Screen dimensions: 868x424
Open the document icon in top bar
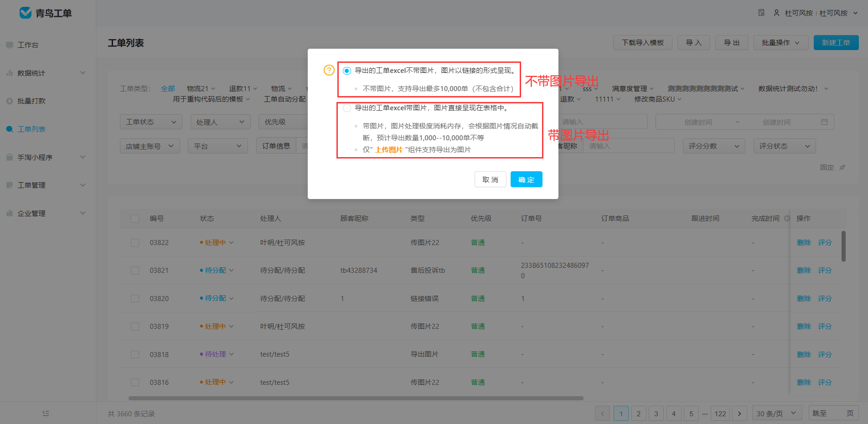[x=761, y=13]
